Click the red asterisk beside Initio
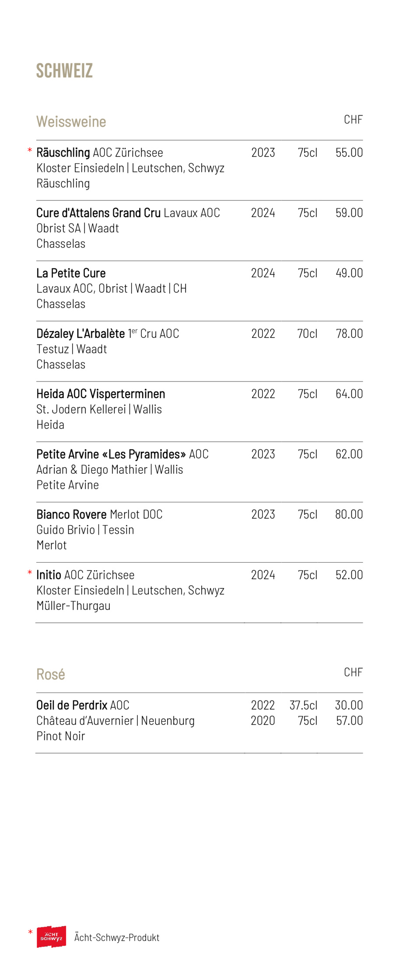410x980 pixels. pyautogui.click(x=30, y=573)
